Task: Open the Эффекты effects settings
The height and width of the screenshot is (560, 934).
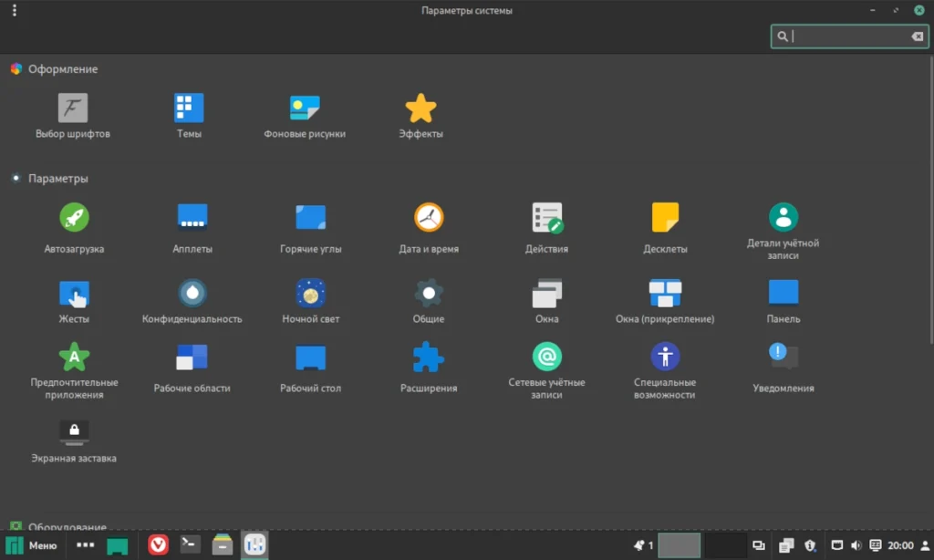Action: (420, 116)
